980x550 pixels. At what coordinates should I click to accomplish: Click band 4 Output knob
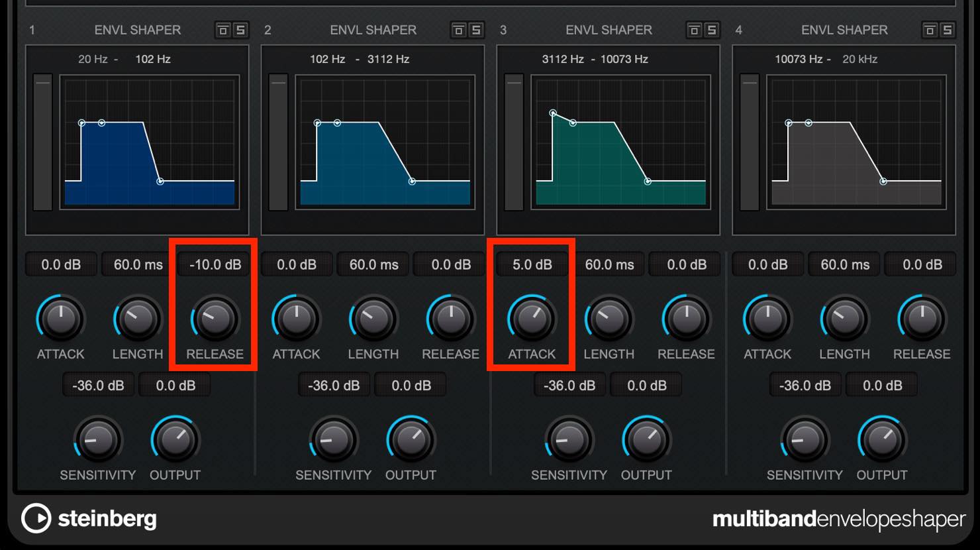[882, 440]
